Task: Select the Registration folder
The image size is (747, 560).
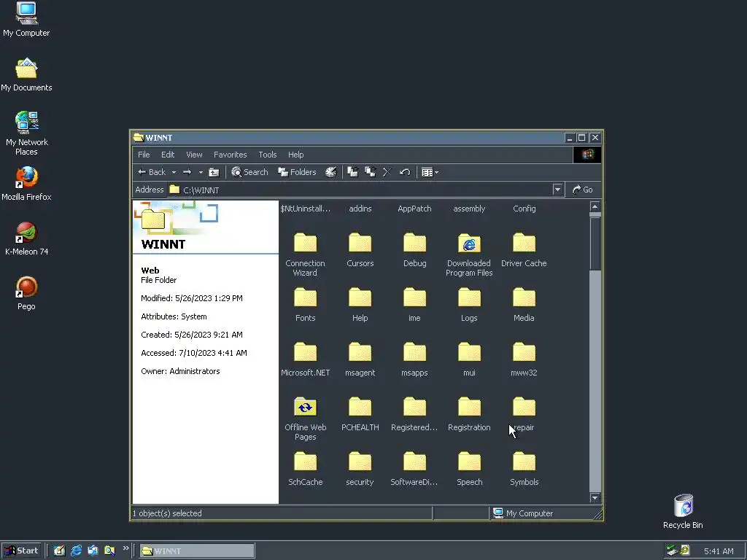Action: [469, 414]
